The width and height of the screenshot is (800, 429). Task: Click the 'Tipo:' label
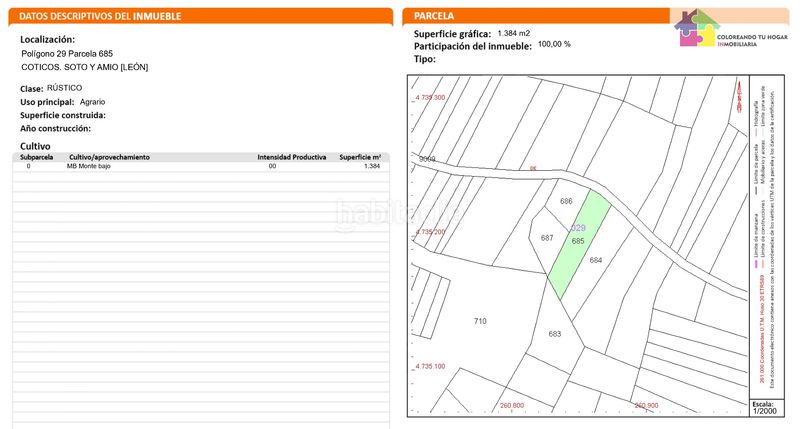[424, 59]
